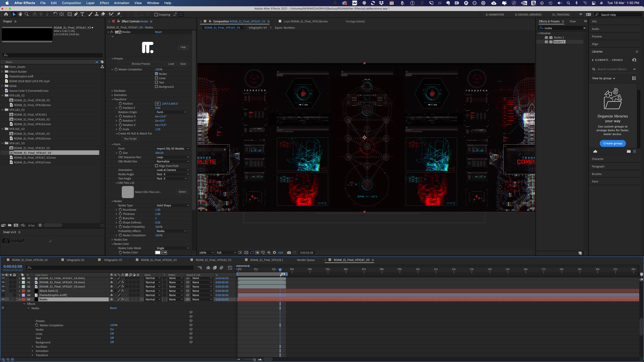Click Run Script button
This screenshot has height=362, width=644.
[130, 139]
